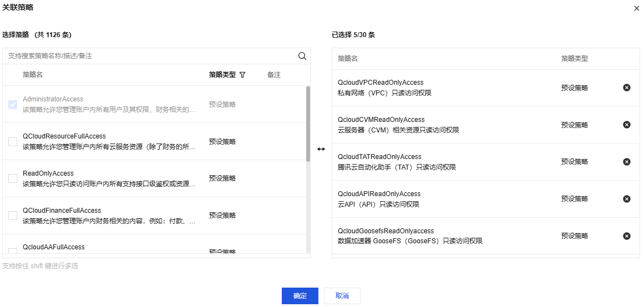
Task: Click the 私有网络（VPC）只读访问权限 description
Action: point(385,93)
